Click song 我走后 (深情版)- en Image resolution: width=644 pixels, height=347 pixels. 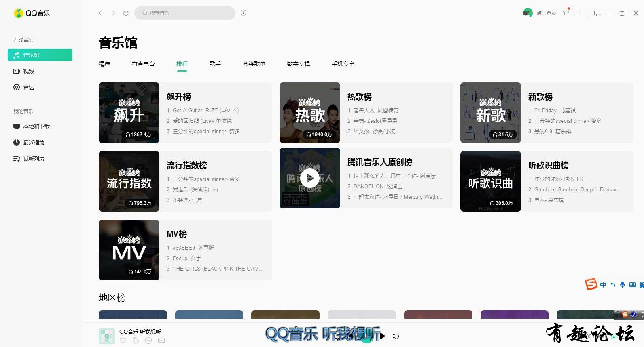tap(195, 189)
